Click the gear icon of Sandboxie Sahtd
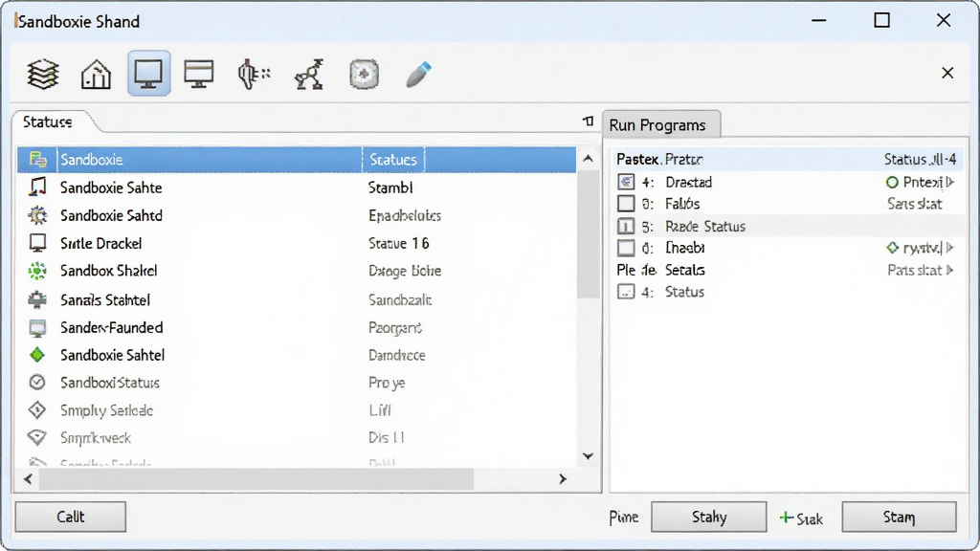 point(37,215)
